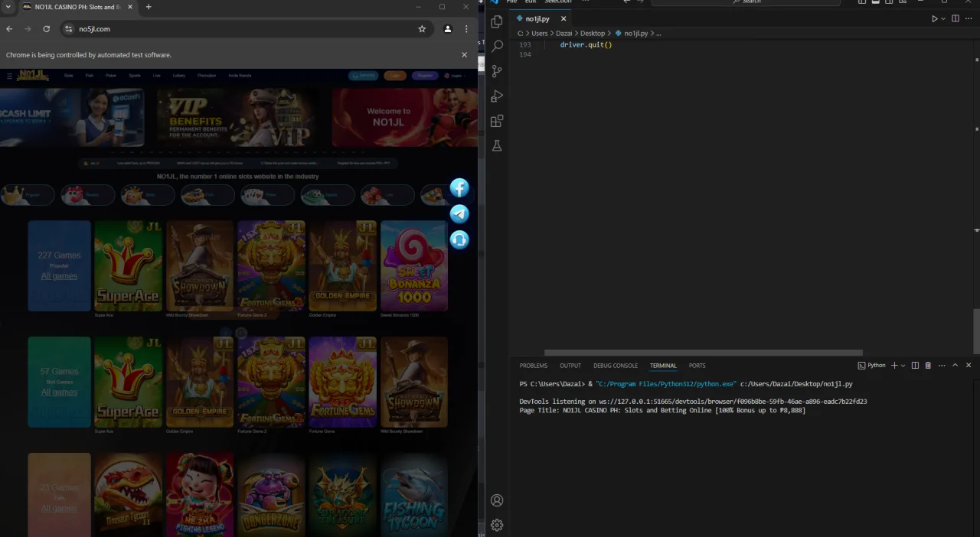Switch to the PORTS panel tab
The height and width of the screenshot is (537, 980).
click(697, 366)
